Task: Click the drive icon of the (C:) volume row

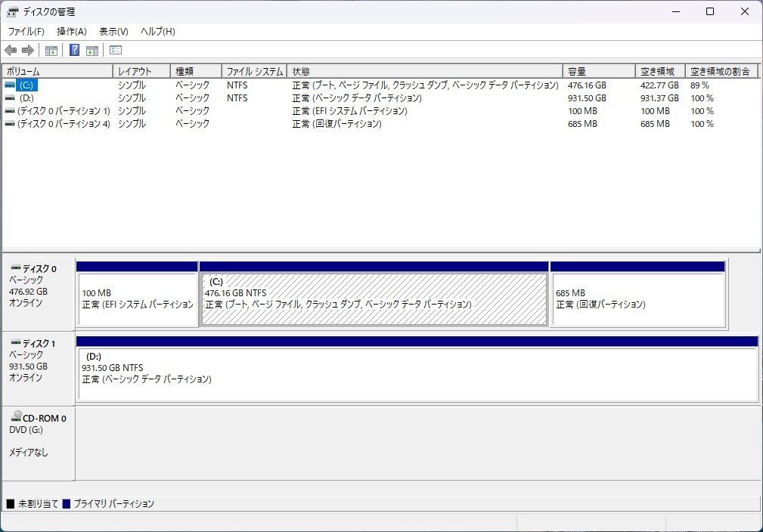Action: 10,85
